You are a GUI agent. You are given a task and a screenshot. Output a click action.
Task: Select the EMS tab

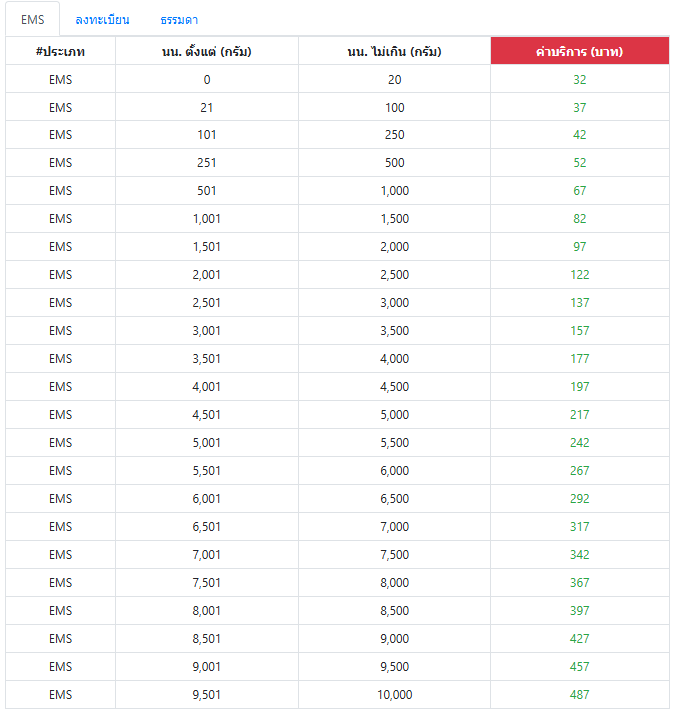33,19
